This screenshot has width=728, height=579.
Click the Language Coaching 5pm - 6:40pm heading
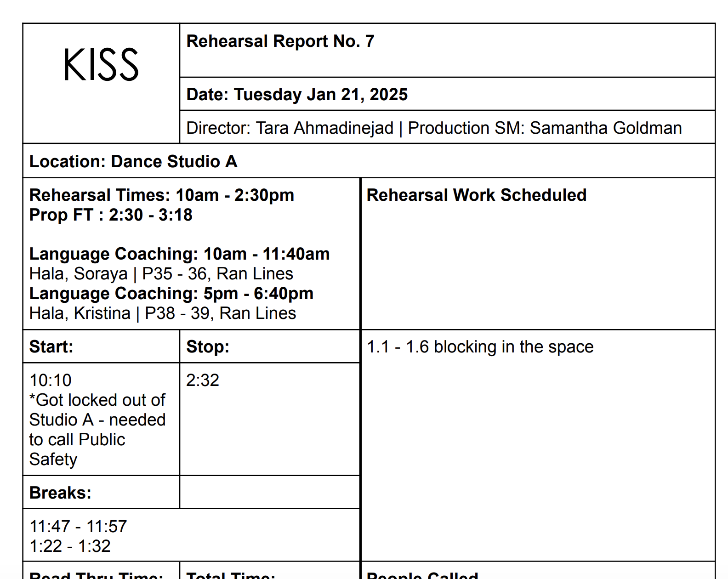[x=171, y=293]
